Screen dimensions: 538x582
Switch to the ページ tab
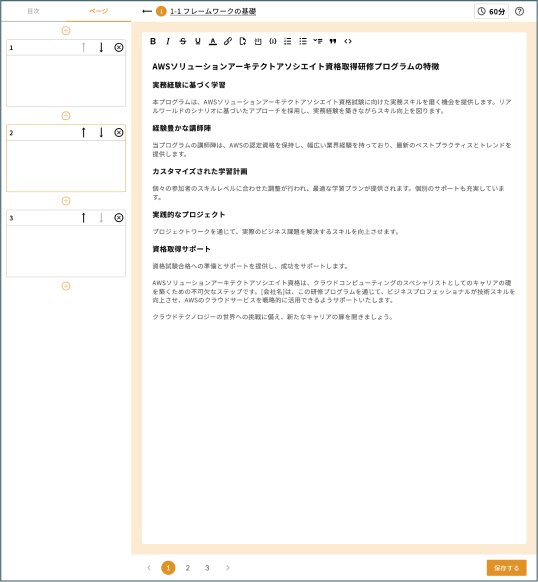coord(98,11)
